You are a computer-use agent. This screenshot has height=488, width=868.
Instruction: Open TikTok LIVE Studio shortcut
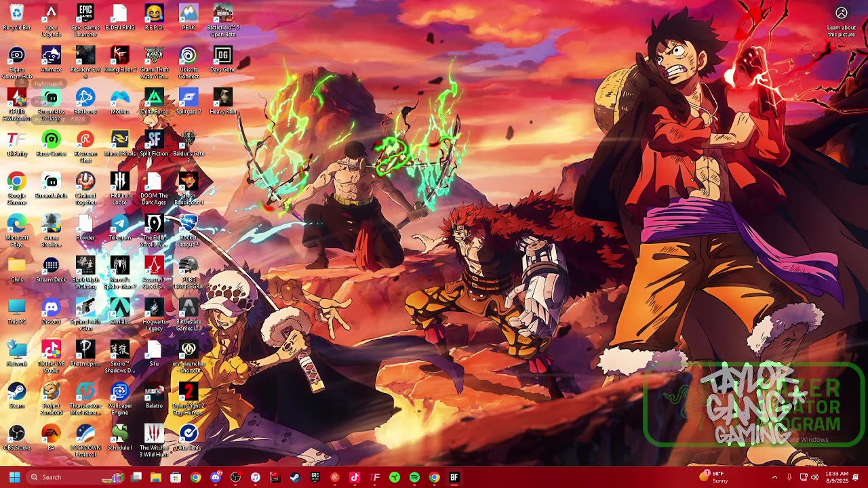pos(51,357)
